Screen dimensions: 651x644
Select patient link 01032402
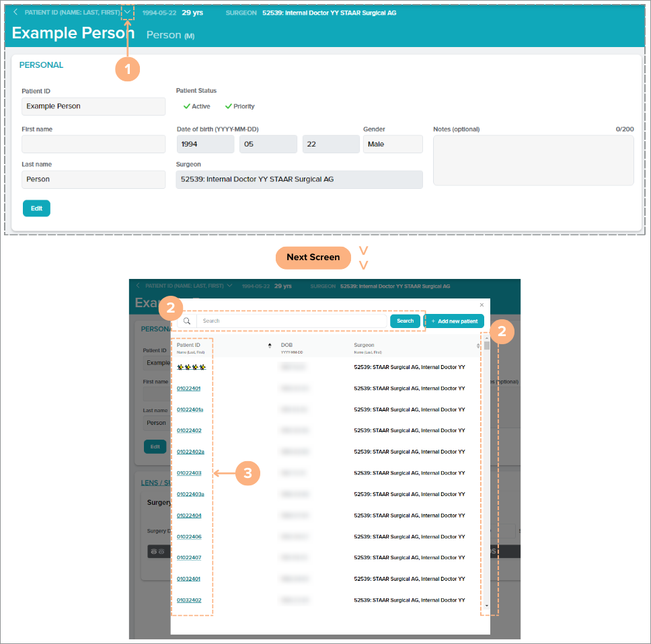(x=188, y=600)
